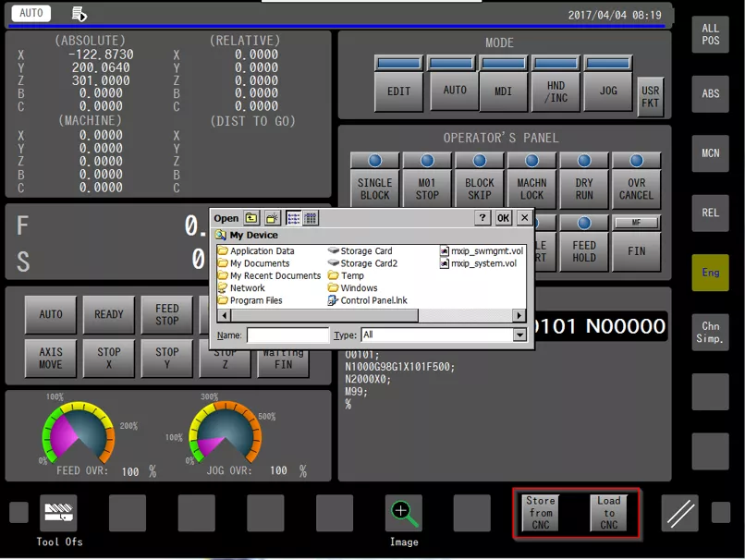Viewport: 745px width, 560px height.
Task: Expand the Type dropdown arrow
Action: (519, 335)
